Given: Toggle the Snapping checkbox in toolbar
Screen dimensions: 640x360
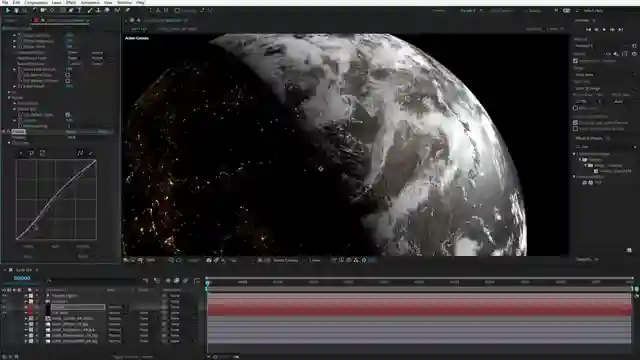Looking at the screenshot, I should click(177, 11).
